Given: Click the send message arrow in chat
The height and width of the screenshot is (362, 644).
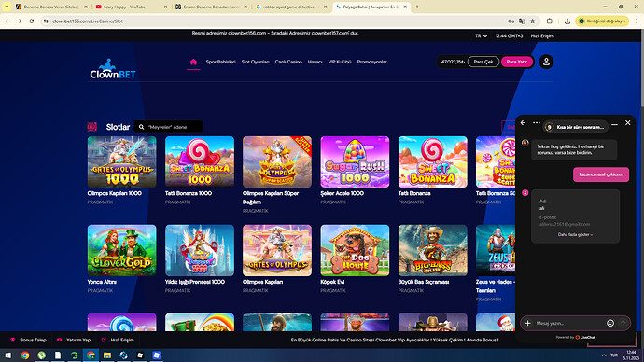Looking at the screenshot, I should click(x=623, y=324).
